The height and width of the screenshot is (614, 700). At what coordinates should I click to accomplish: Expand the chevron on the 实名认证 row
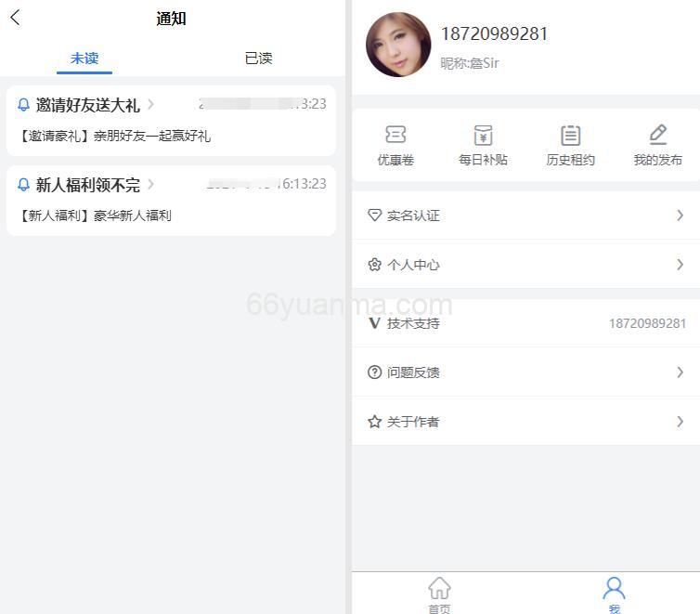pyautogui.click(x=680, y=216)
